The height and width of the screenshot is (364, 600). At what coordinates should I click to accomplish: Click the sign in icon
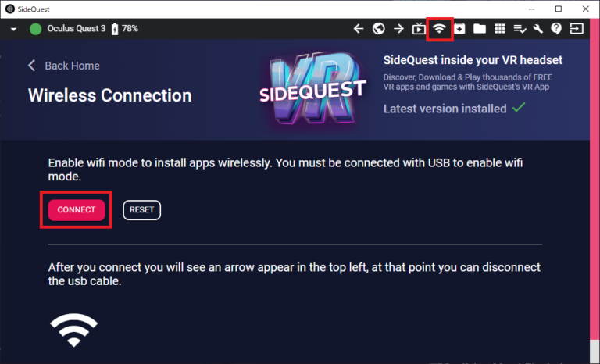coord(577,29)
